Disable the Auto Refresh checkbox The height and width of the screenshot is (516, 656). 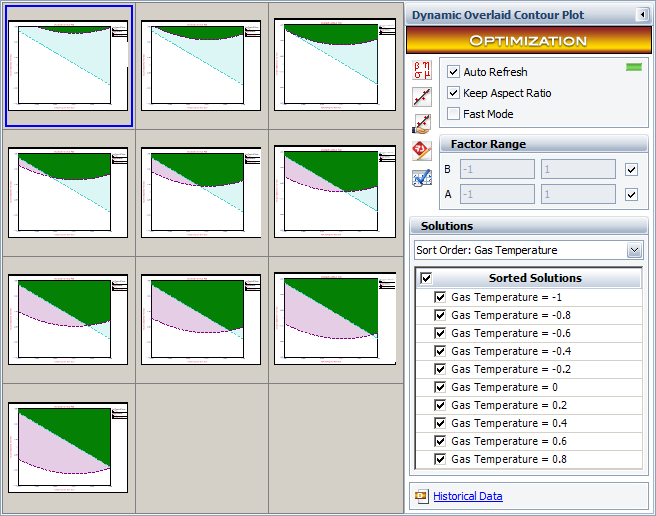coord(454,72)
